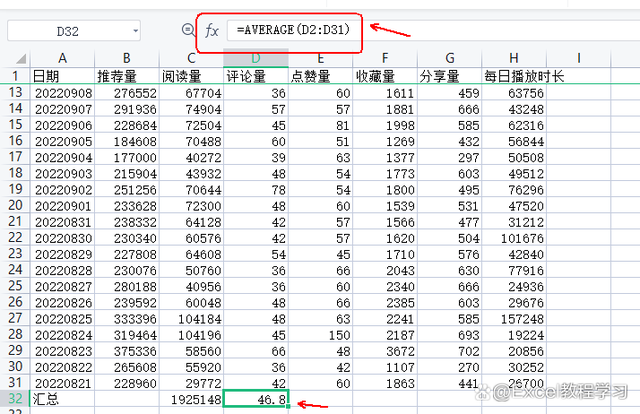Screen dimensions: 640x414
Task: Click cell with value 2043
Action: click(x=385, y=271)
